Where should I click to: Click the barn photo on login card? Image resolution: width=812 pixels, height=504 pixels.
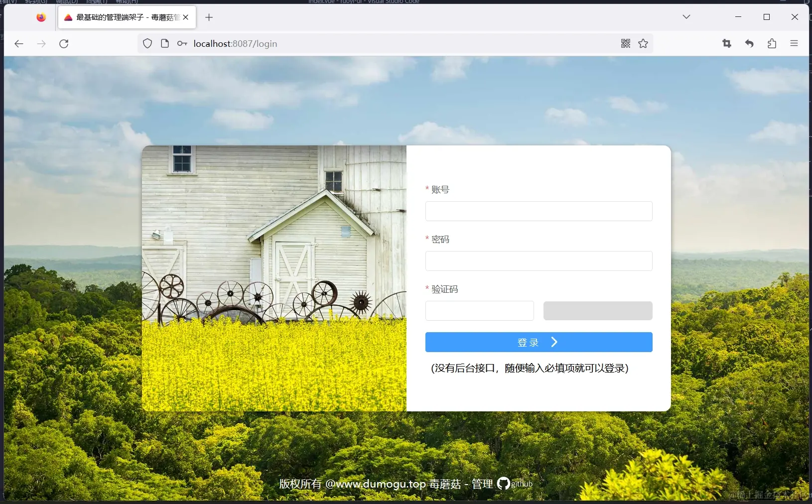click(274, 278)
